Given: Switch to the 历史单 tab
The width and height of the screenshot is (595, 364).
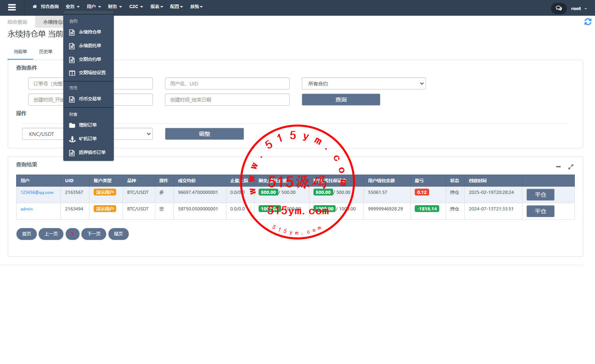Looking at the screenshot, I should 46,52.
